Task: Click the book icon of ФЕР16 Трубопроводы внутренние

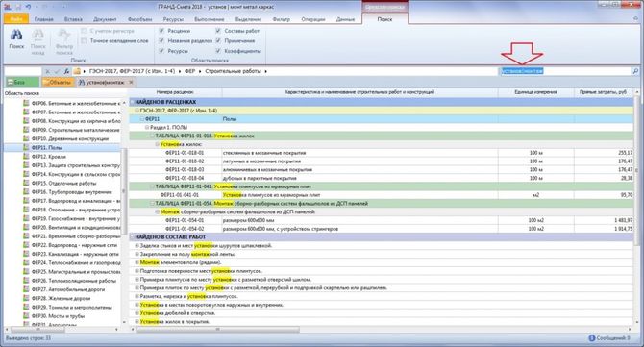Action: click(26, 192)
